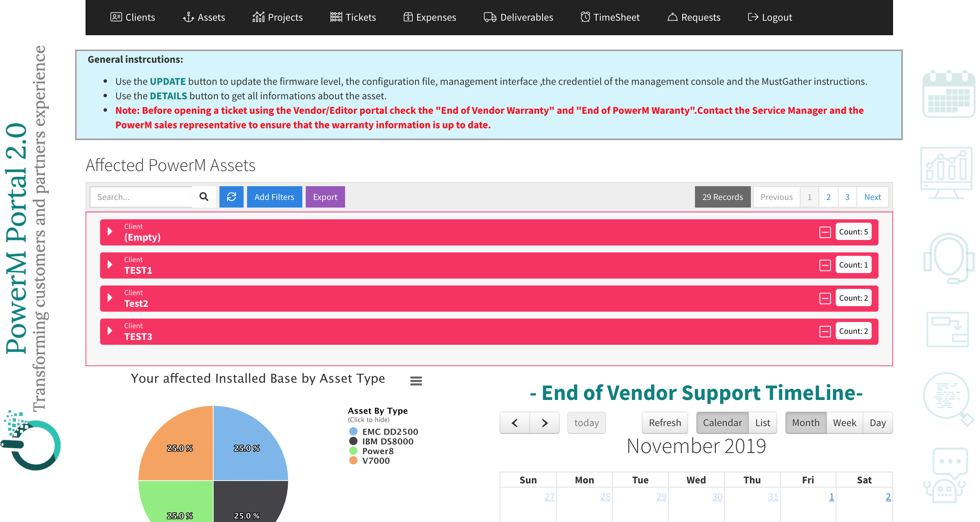
Task: Expand the TEST3 client group arrow
Action: click(110, 331)
